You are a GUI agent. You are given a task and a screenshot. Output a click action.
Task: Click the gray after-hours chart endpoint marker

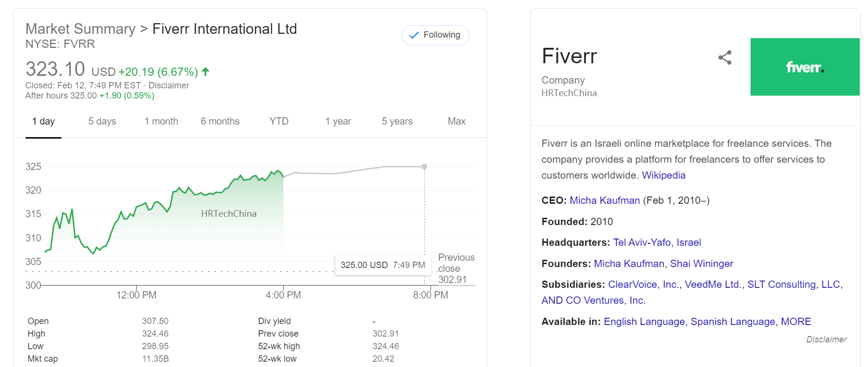[x=424, y=167]
